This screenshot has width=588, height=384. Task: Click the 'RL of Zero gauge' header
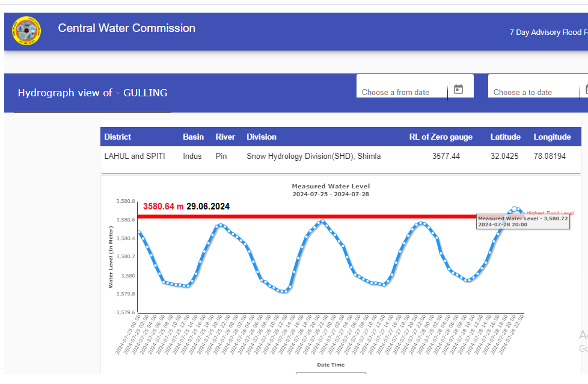point(441,137)
